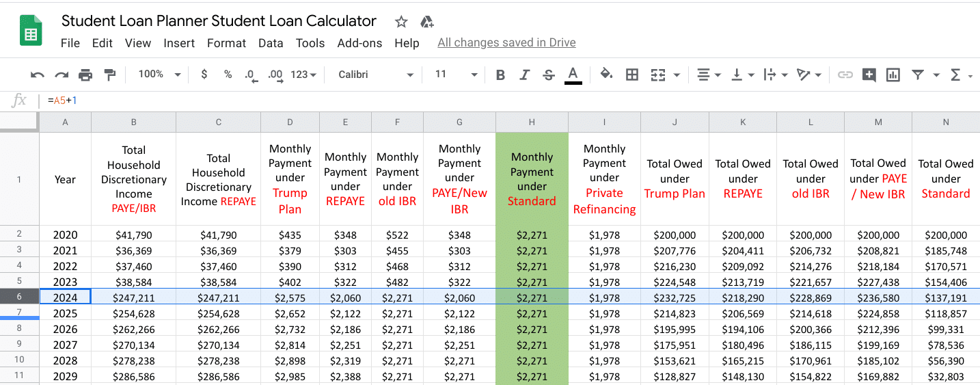Open more number formats dropdown

click(303, 75)
